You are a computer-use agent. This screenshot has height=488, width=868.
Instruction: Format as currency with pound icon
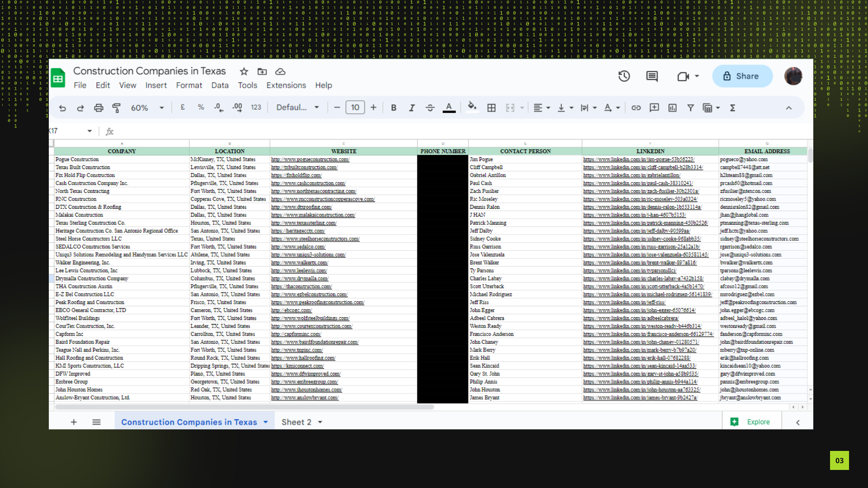(x=183, y=108)
